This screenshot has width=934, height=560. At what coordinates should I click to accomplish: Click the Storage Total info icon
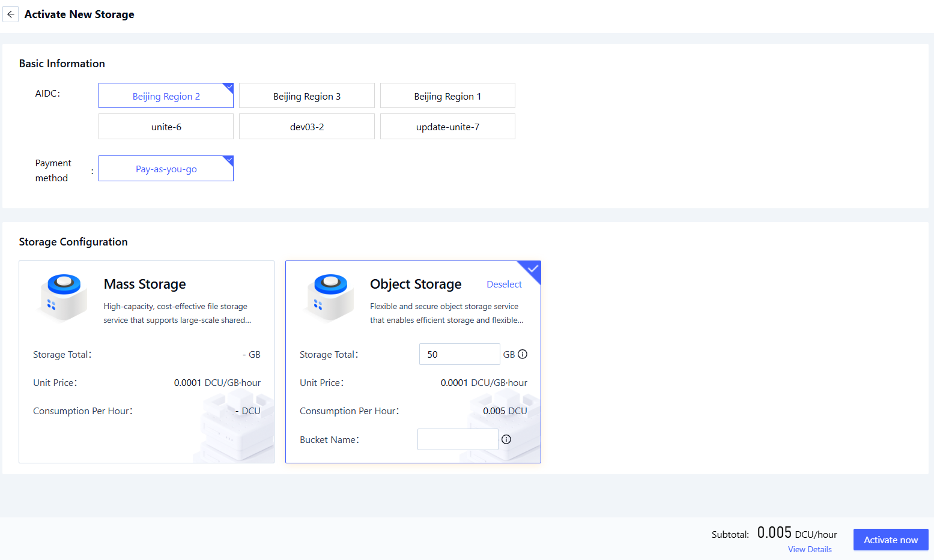523,354
